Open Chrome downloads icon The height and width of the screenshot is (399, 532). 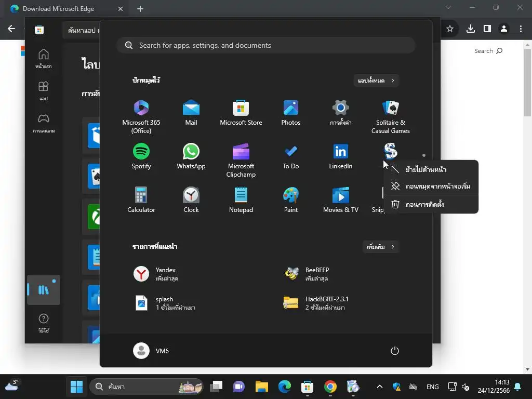[x=471, y=29]
